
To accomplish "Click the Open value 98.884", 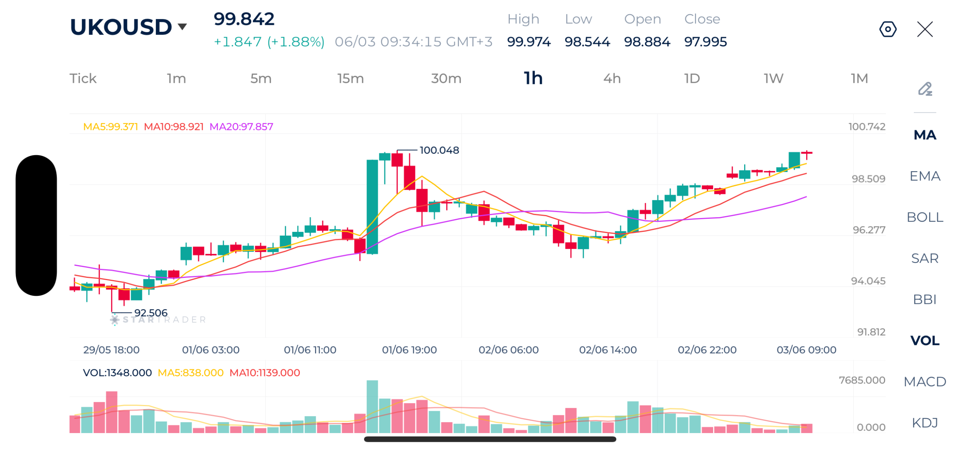I will coord(647,41).
